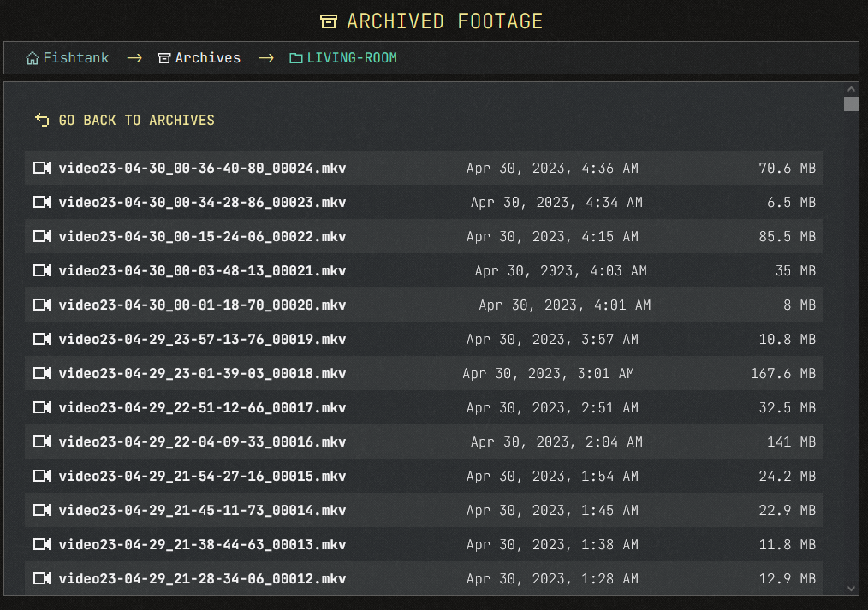This screenshot has height=610, width=868.
Task: Click the 141 MB file size
Action: pyautogui.click(x=791, y=442)
